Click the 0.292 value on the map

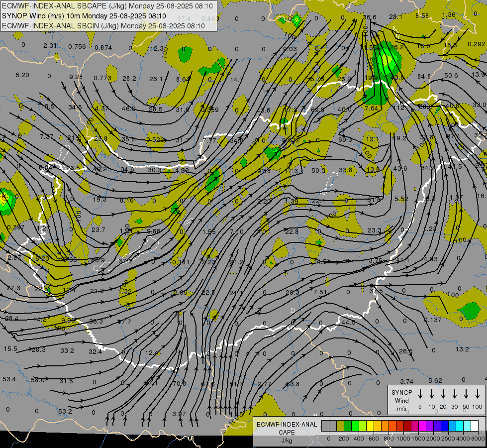(477, 44)
